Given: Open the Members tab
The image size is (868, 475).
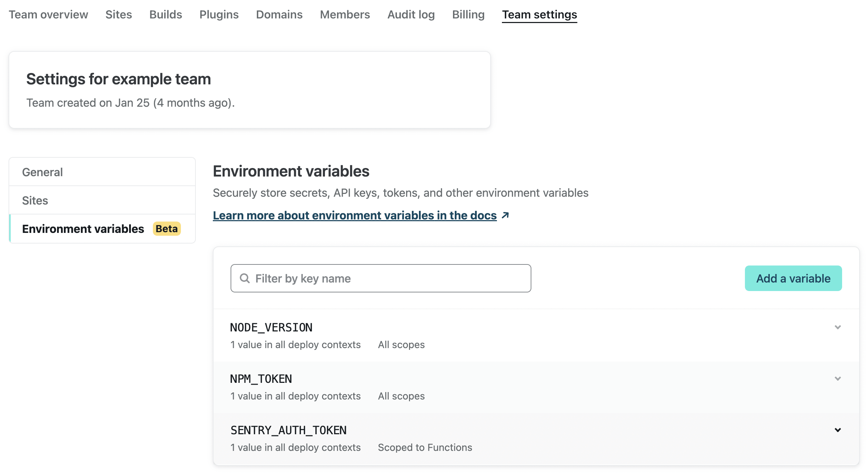Looking at the screenshot, I should point(345,15).
